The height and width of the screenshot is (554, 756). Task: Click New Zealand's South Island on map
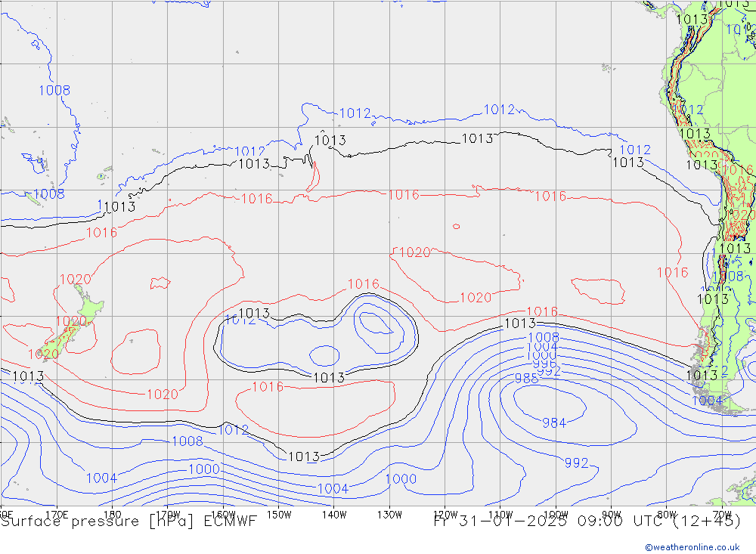tap(62, 337)
